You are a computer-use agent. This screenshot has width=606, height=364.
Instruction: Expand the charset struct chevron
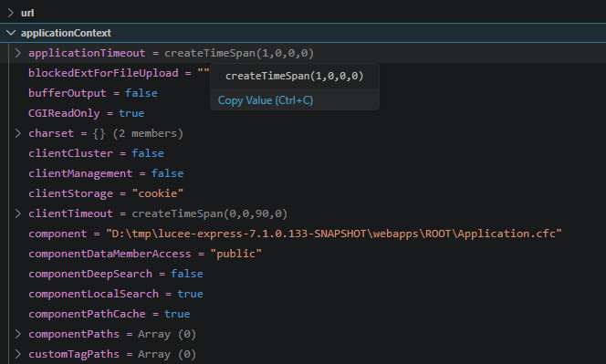pyautogui.click(x=17, y=133)
